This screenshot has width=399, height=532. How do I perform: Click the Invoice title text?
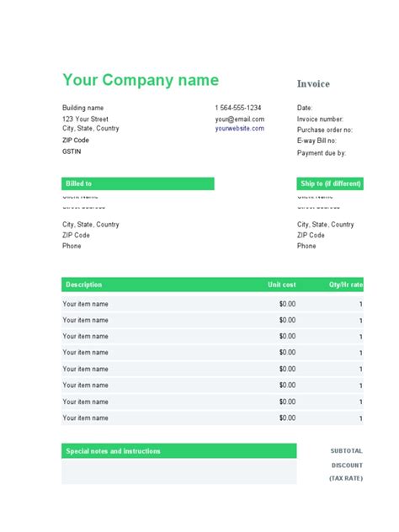(313, 84)
